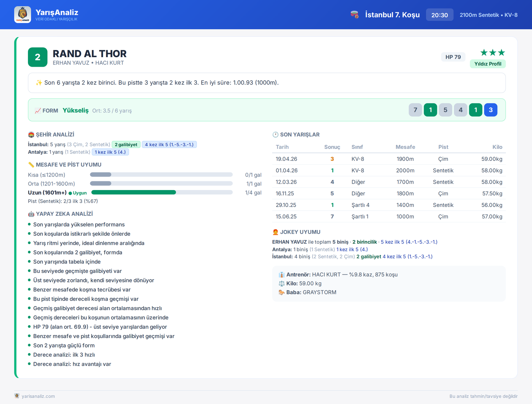532x404 pixels.
Task: Click the 1/4 gal value
Action: [253, 193]
